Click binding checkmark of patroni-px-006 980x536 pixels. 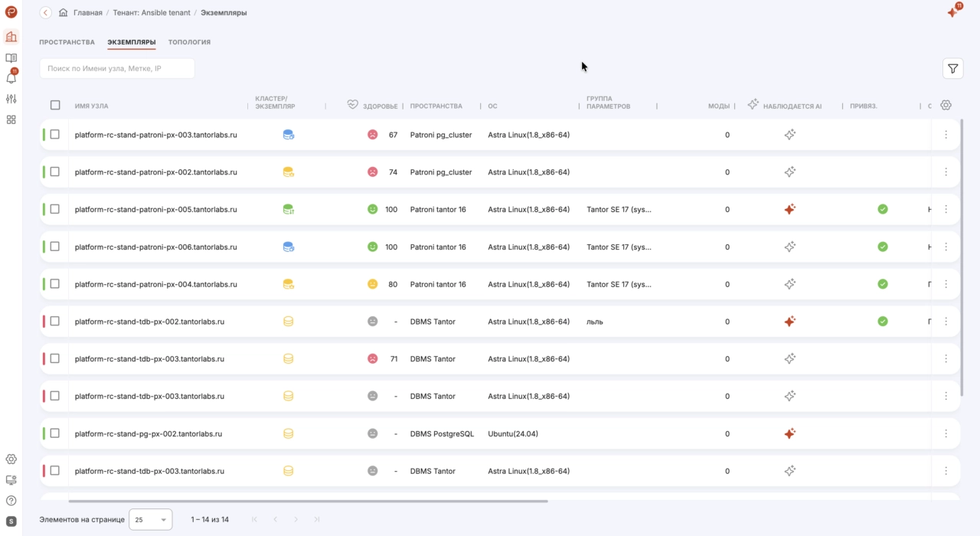coord(883,247)
